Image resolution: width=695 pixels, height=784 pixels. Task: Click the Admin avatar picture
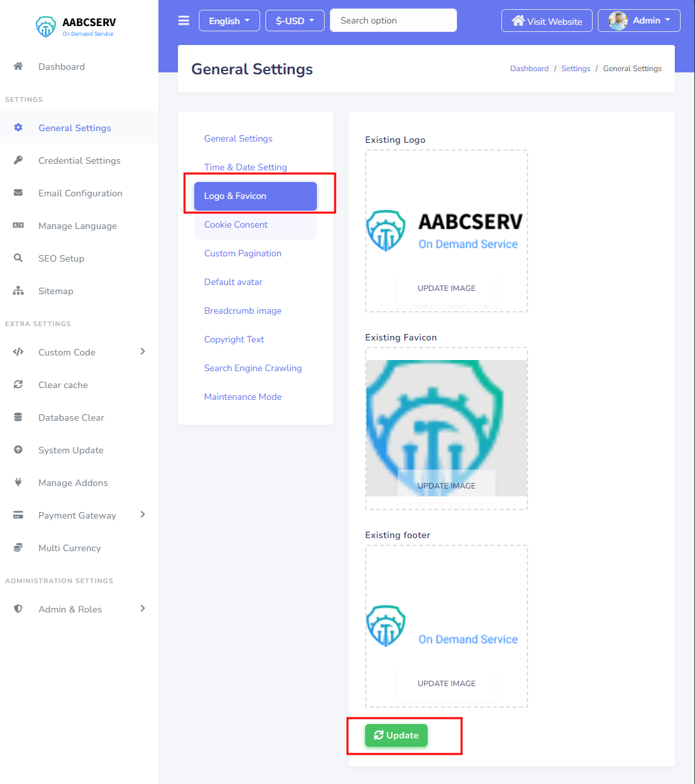pyautogui.click(x=618, y=21)
